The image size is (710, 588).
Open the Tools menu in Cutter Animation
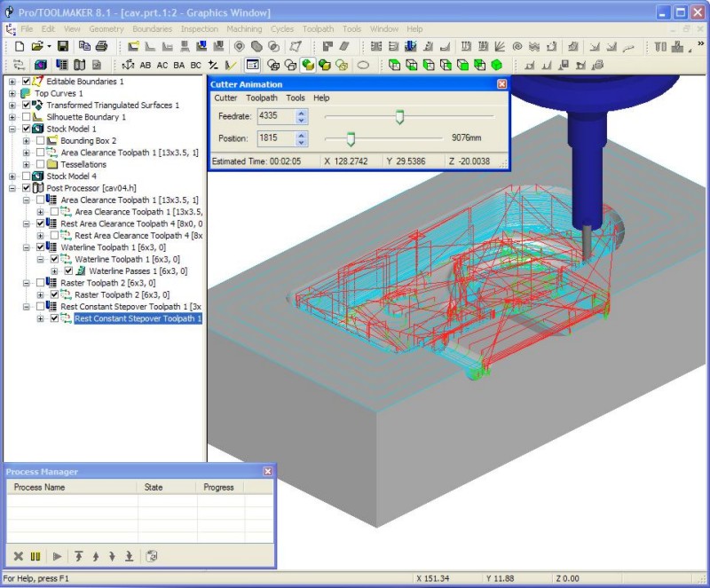[296, 98]
